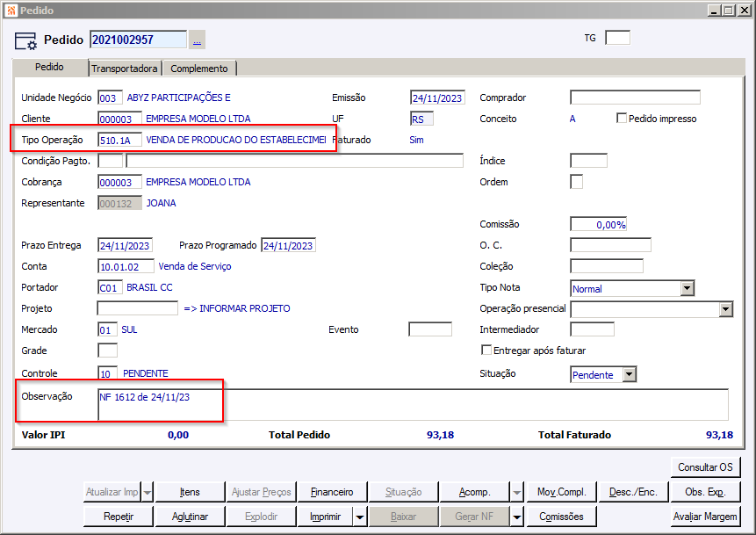The height and width of the screenshot is (535, 756).
Task: Click the Valor IPI value 0,00
Action: [x=178, y=435]
